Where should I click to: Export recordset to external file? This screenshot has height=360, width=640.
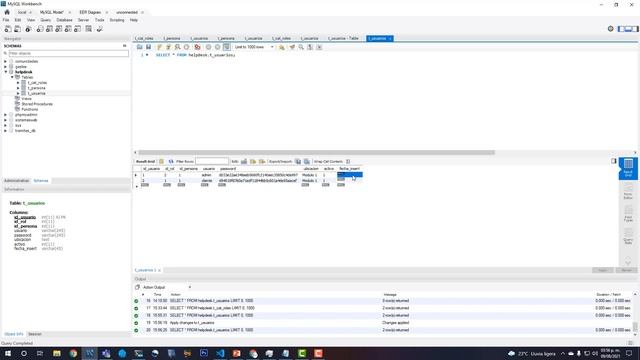tap(298, 162)
